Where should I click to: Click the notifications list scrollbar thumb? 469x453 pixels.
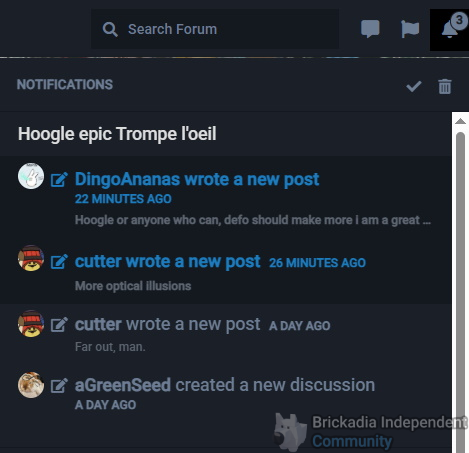click(460, 292)
